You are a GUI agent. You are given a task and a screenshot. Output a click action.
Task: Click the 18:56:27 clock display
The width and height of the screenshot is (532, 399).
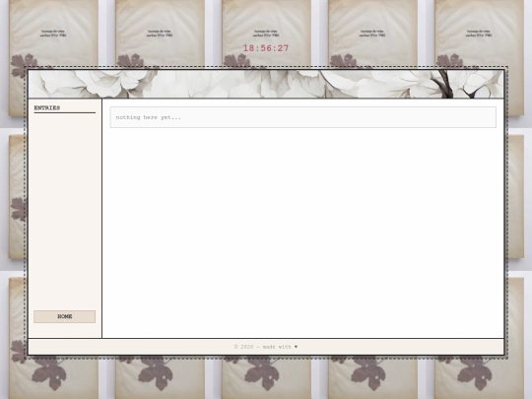[266, 48]
